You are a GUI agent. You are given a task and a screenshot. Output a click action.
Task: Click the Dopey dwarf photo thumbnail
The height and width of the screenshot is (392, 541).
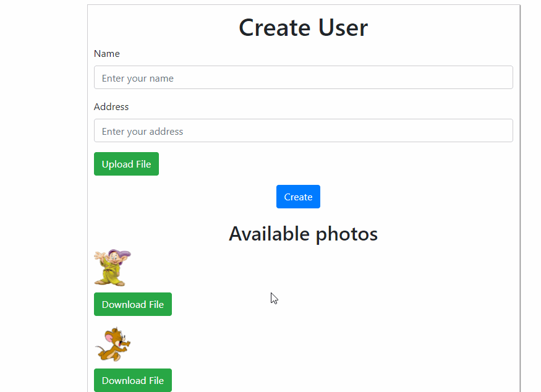coord(112,268)
